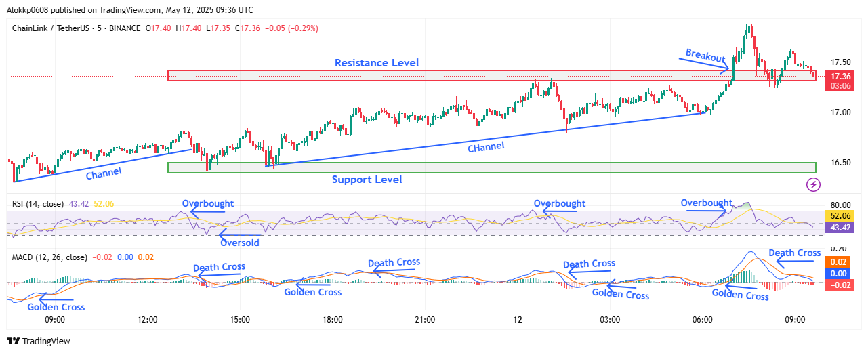Click the close price C17.36 value

coord(247,28)
